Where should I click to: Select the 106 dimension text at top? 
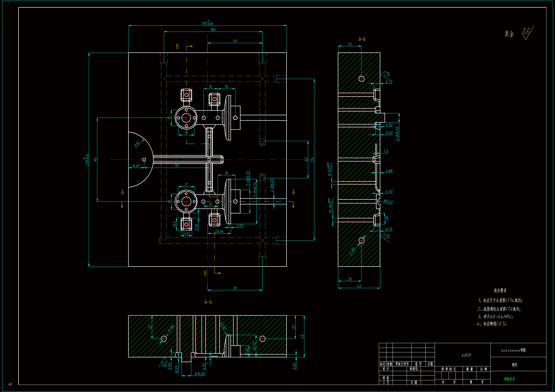tap(213, 30)
